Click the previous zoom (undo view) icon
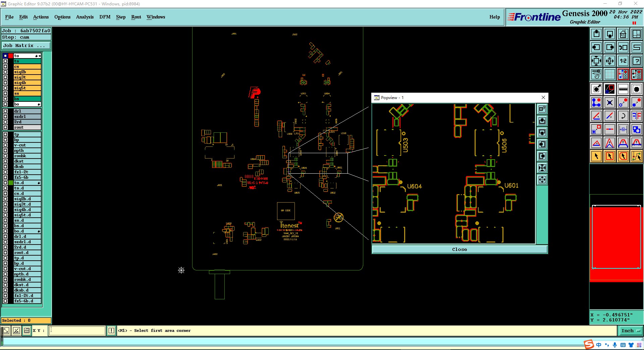 tap(623, 47)
